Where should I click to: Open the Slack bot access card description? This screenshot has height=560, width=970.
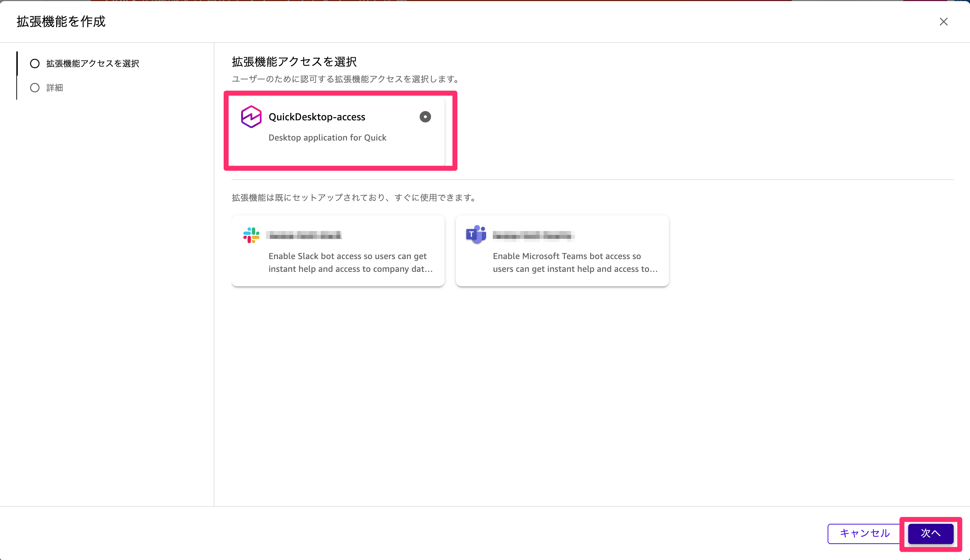[x=350, y=263]
